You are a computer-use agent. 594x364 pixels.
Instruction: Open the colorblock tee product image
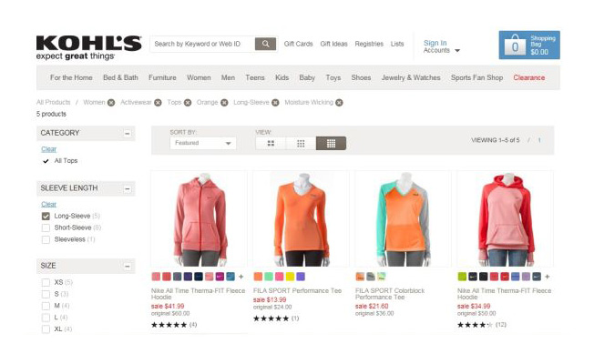(403, 219)
